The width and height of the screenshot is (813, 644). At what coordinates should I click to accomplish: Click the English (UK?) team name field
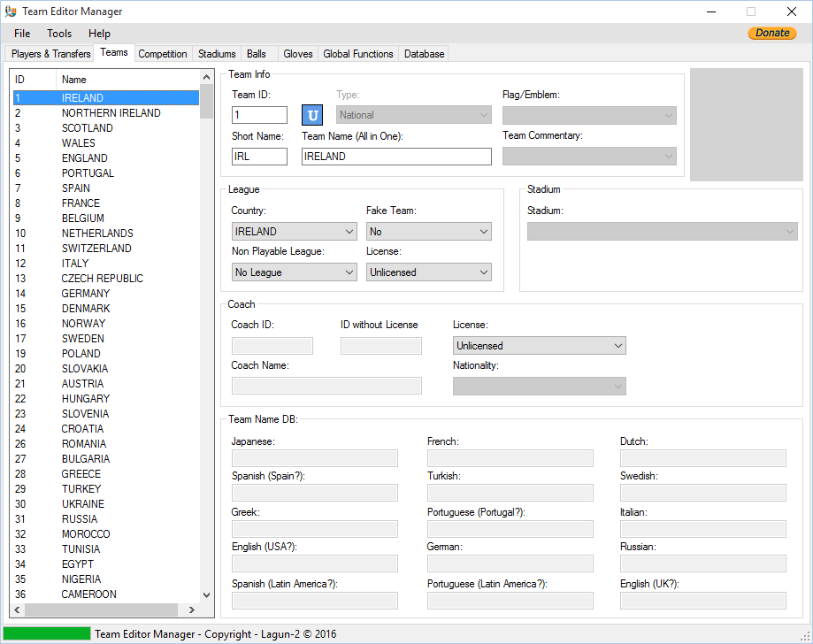coord(703,601)
